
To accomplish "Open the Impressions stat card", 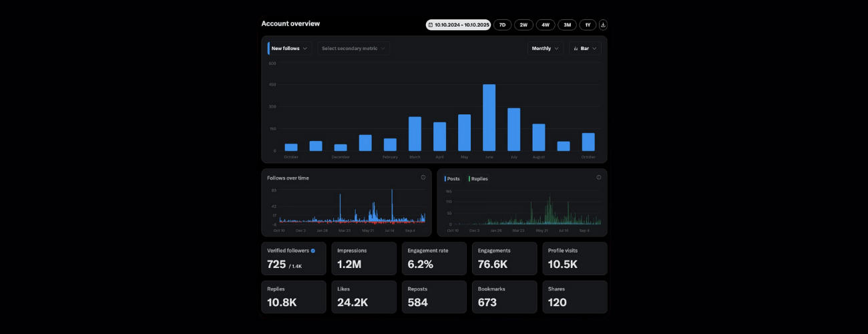I will (363, 259).
